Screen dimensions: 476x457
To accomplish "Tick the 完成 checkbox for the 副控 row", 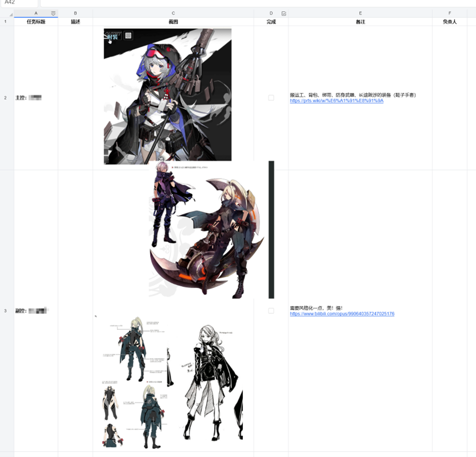I will (271, 311).
